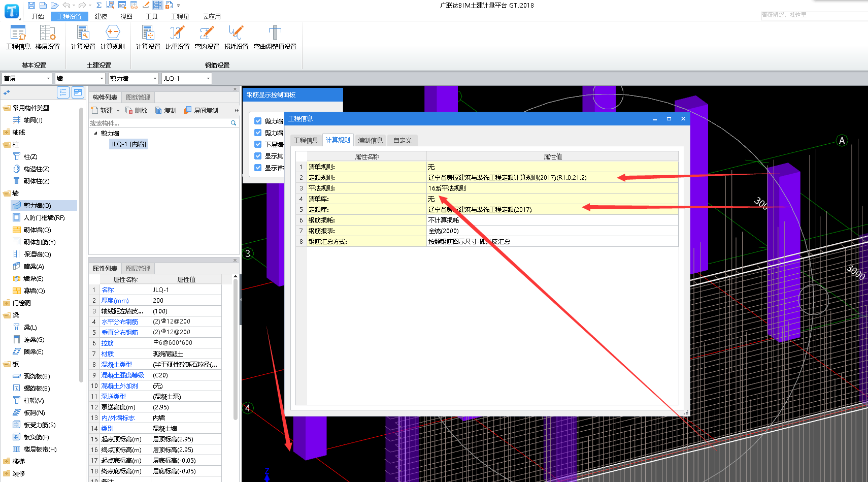Viewport: 868px width, 482px height.
Task: Select 构造柱(Z) in the navigation tree
Action: (x=37, y=169)
